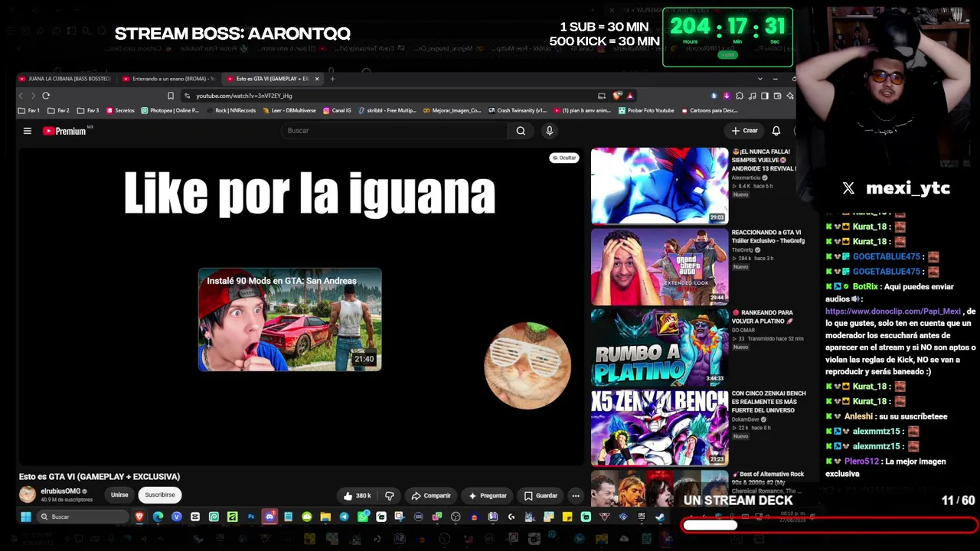Open Probar Foto Youtube bookmark
980x551 pixels.
point(646,111)
